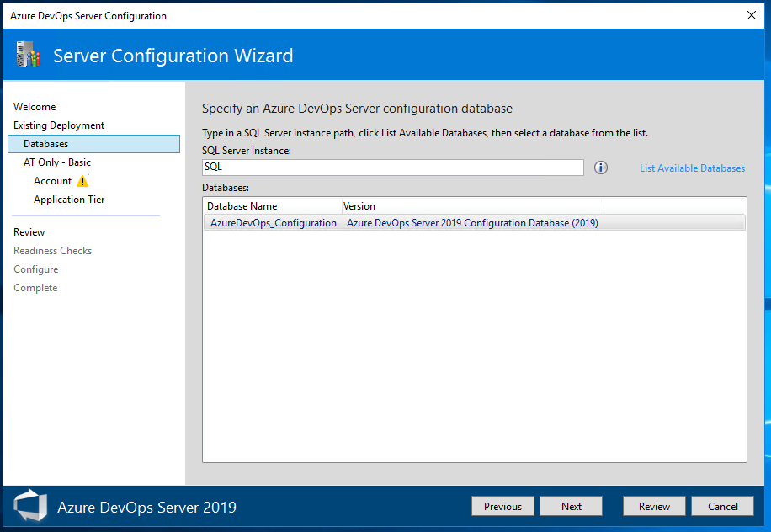This screenshot has height=532, width=771.
Task: Click the SQL Server Instance: label
Action: tap(247, 151)
